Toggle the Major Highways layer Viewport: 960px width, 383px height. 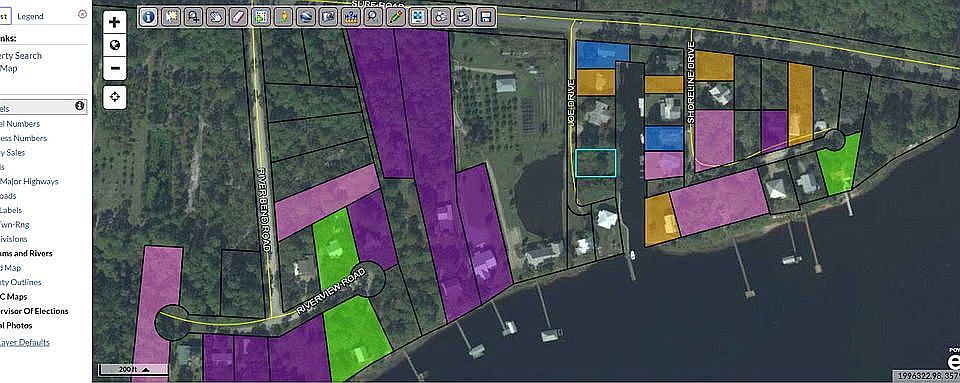click(x=29, y=182)
